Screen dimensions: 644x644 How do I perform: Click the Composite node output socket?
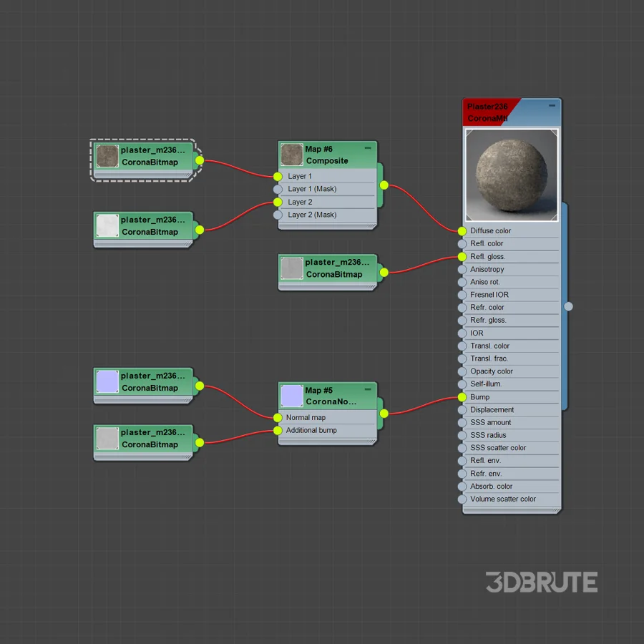coord(384,185)
